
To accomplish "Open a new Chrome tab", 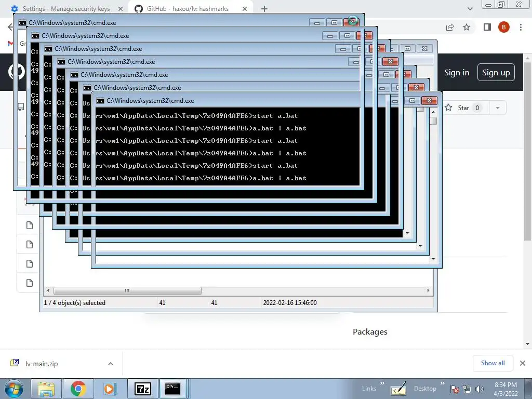I will [264, 9].
